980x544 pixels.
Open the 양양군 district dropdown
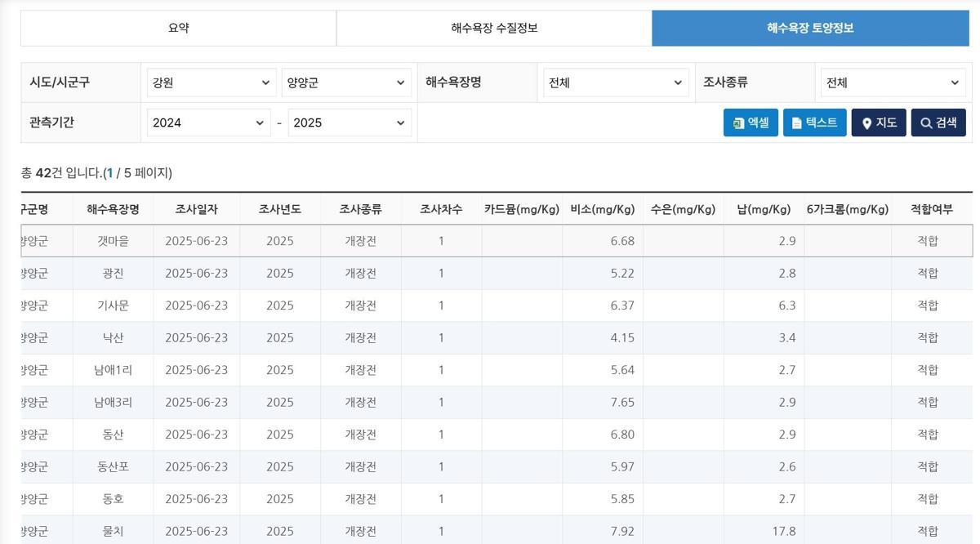[346, 82]
